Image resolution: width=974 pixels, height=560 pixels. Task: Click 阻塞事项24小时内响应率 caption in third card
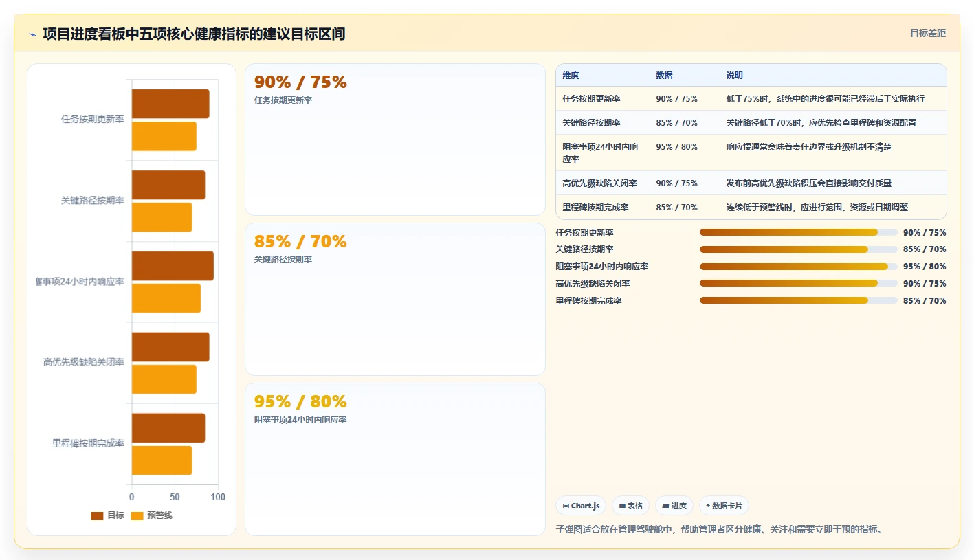pos(300,420)
